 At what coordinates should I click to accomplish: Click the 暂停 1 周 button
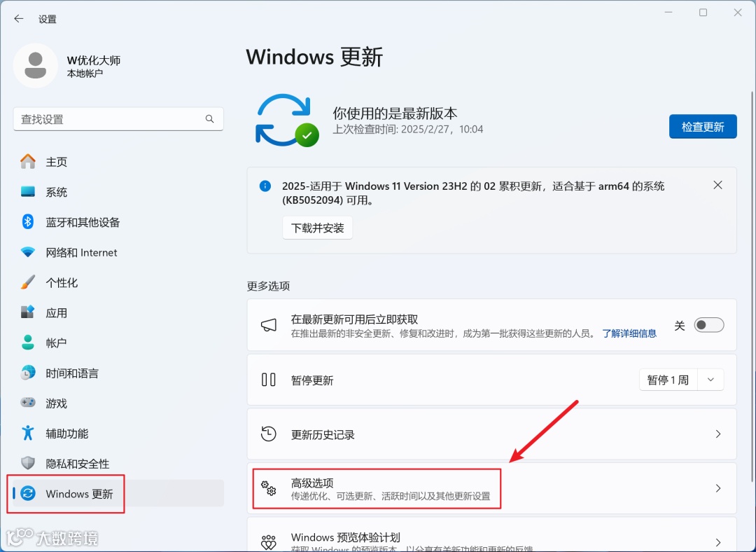[x=668, y=380]
